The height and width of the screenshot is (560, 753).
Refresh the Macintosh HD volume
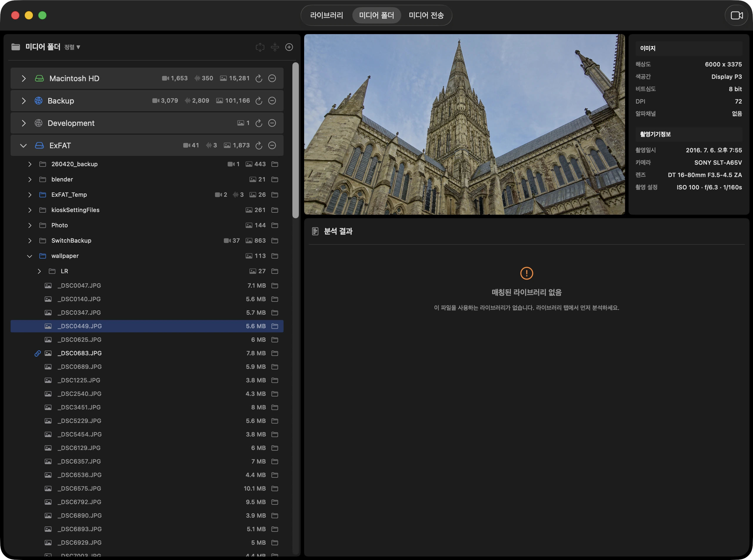click(259, 78)
